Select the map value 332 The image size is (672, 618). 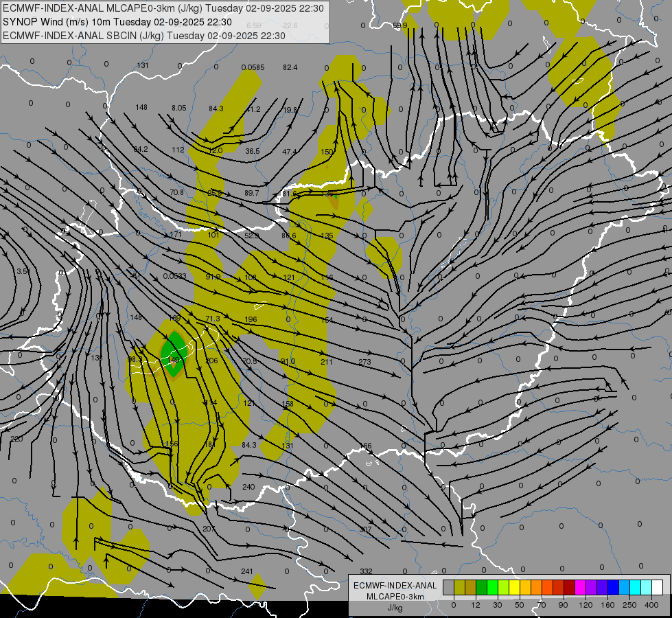coord(366,571)
